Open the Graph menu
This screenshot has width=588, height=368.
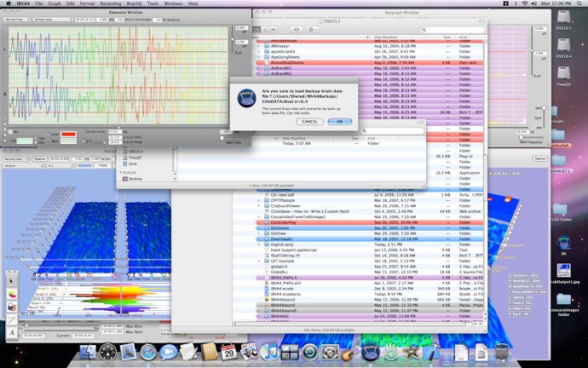tap(55, 3)
